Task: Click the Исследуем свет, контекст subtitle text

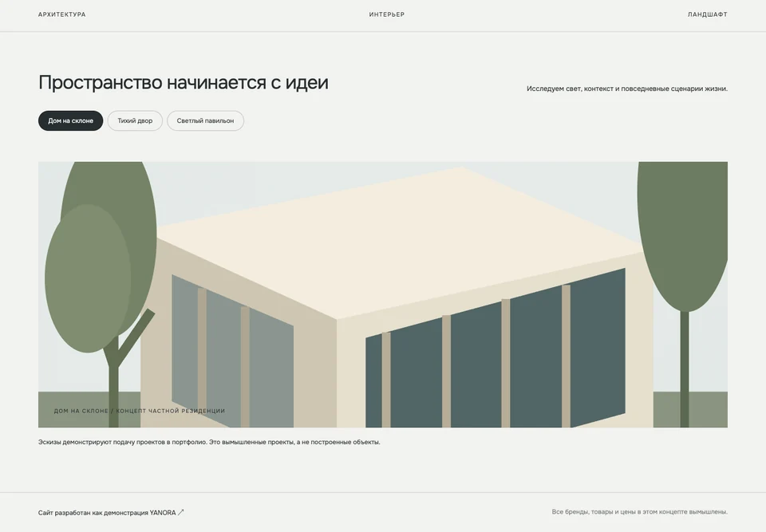Action: 627,89
